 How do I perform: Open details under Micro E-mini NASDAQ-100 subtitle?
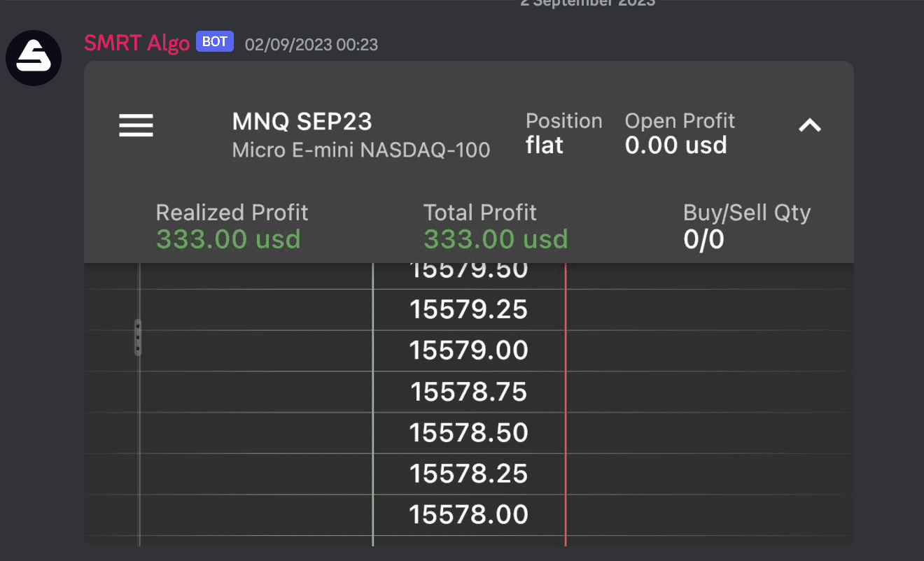360,150
